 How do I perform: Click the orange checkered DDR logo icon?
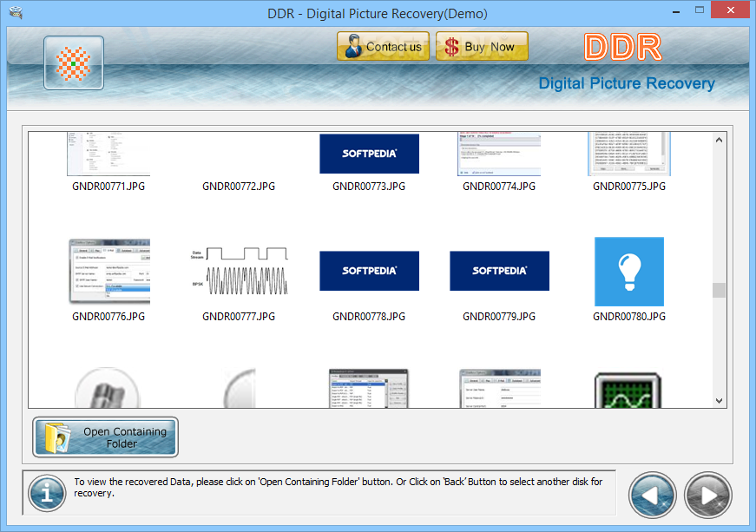click(73, 63)
